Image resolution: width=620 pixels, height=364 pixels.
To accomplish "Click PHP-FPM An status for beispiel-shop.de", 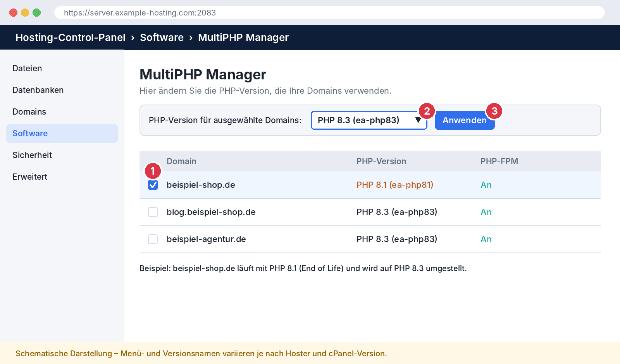I will (x=486, y=185).
